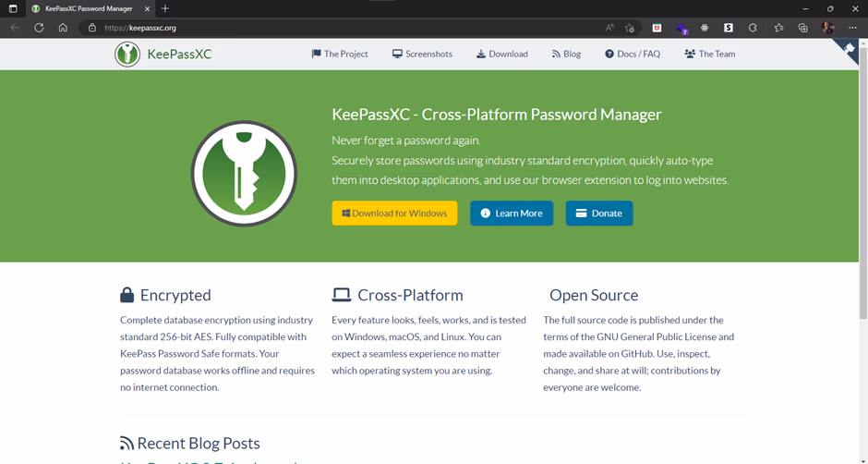Open The Team nav item
The image size is (868, 464).
click(710, 54)
